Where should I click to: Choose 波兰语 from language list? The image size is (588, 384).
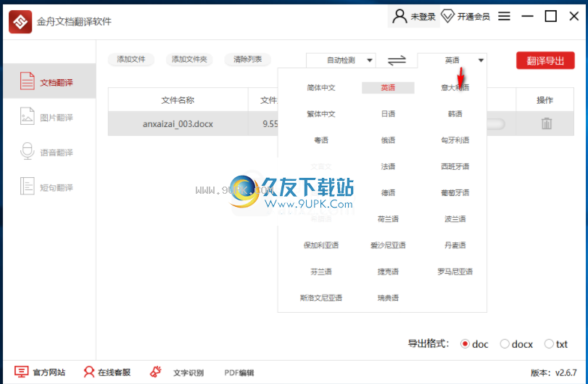pos(455,219)
